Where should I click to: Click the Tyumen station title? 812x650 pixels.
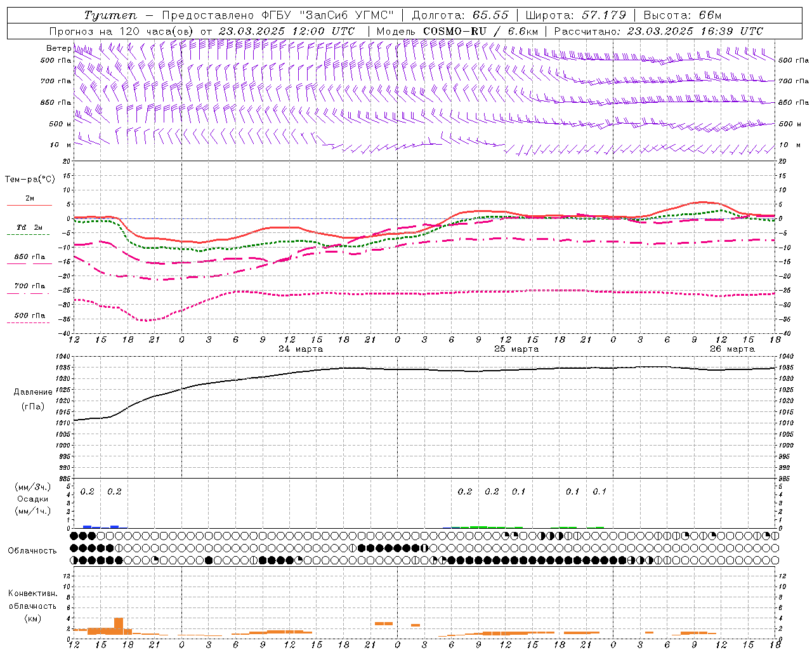point(111,15)
